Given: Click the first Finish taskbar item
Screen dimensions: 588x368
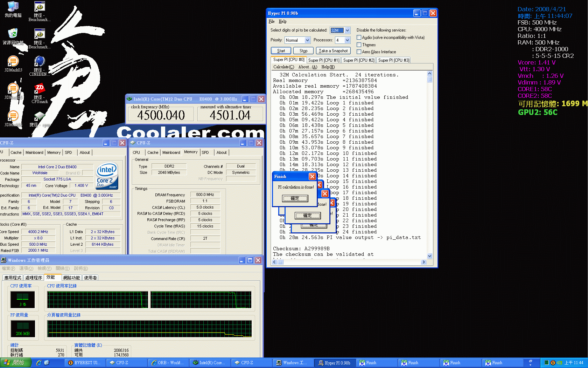Looking at the screenshot, I should [x=376, y=363].
